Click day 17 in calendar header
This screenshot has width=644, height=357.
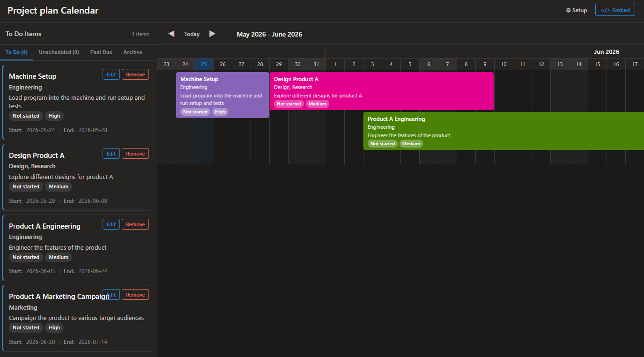click(x=635, y=64)
